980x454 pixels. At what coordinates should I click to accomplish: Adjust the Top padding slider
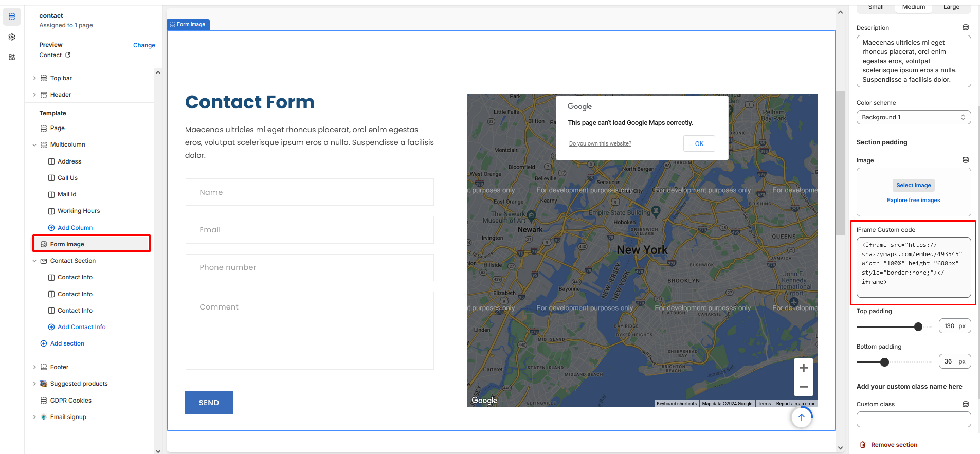coord(918,326)
